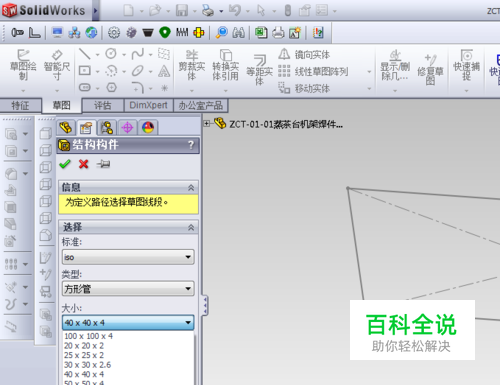Click the 剪裁实体 trim entities tool
500x385 pixels.
[192, 65]
